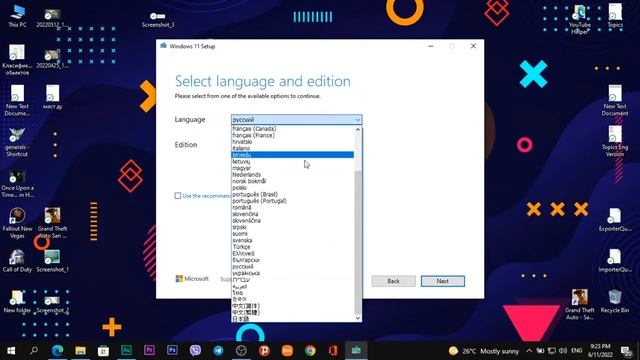640x360 pixels.
Task: Select ImporterQu... desktop file
Action: [615, 260]
